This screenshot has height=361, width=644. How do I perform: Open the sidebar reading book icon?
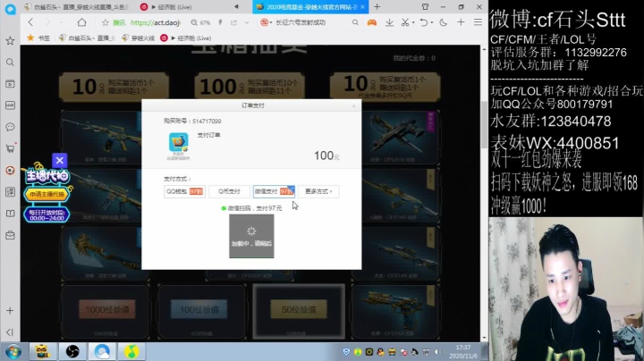pos(10,214)
